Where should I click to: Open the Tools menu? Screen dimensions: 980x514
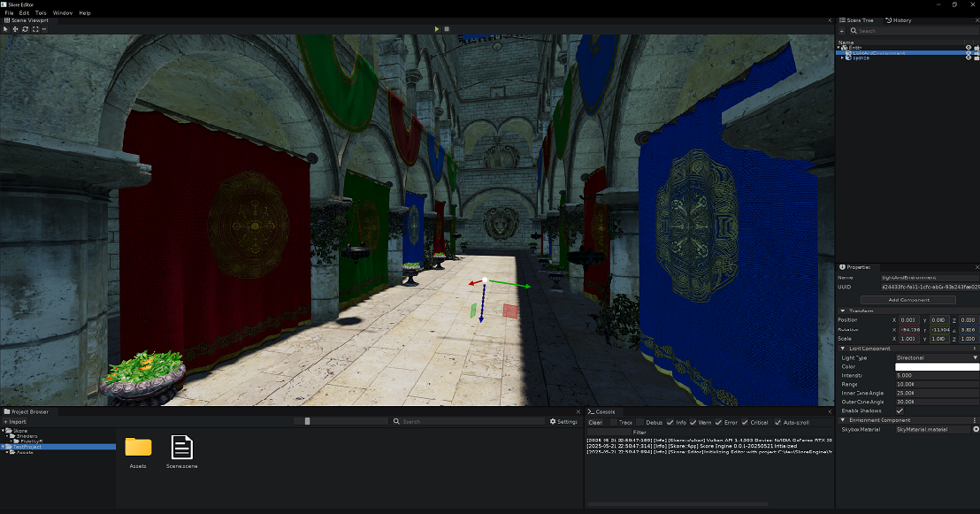40,12
